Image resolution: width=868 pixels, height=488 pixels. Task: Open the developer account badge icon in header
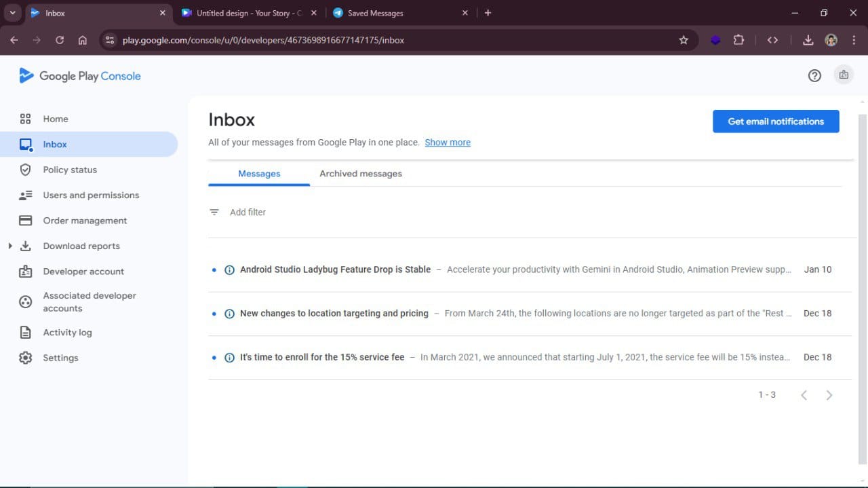coord(844,75)
